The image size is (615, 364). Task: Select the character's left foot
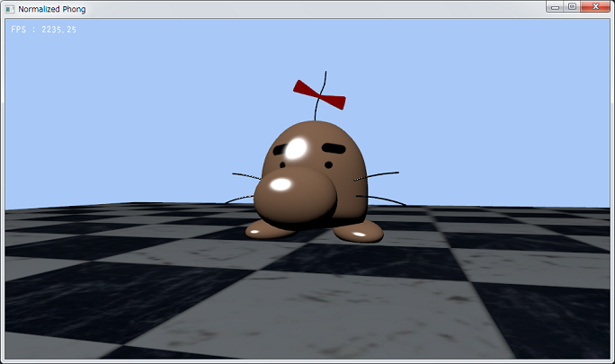click(x=268, y=231)
